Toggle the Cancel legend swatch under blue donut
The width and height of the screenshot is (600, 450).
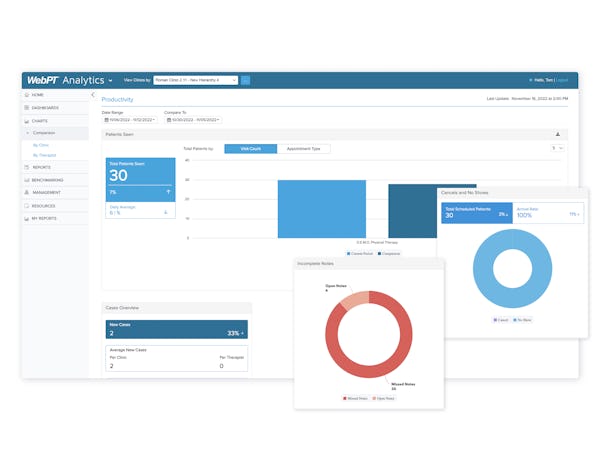point(495,320)
